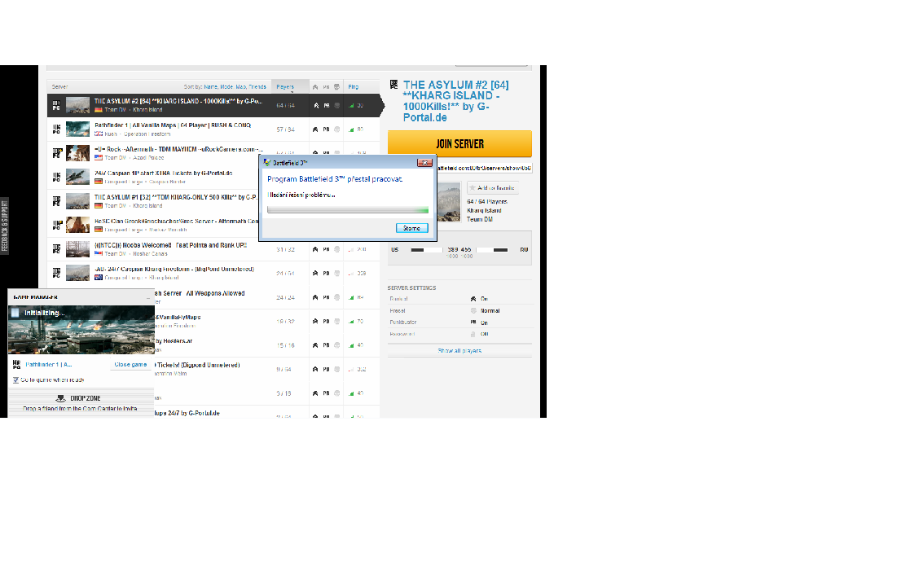Click the ranked column header icon
The width and height of the screenshot is (910, 588).
[x=315, y=87]
